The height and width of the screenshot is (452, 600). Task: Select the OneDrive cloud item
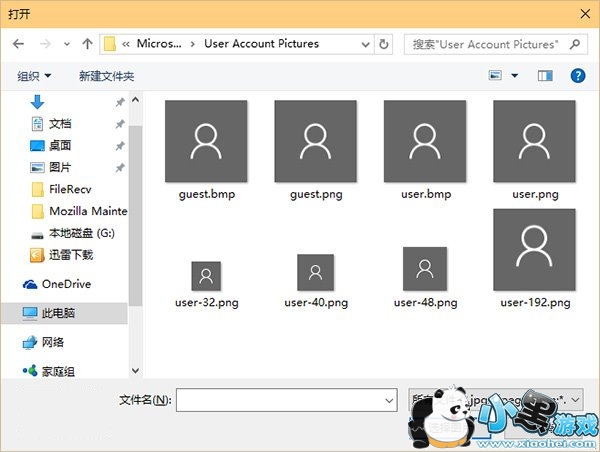point(65,284)
